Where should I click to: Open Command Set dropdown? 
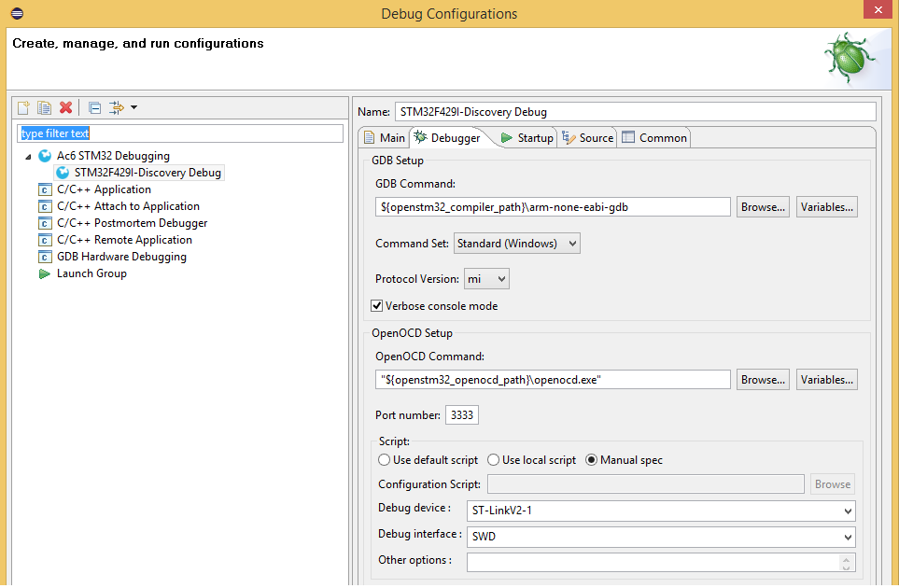click(x=516, y=244)
